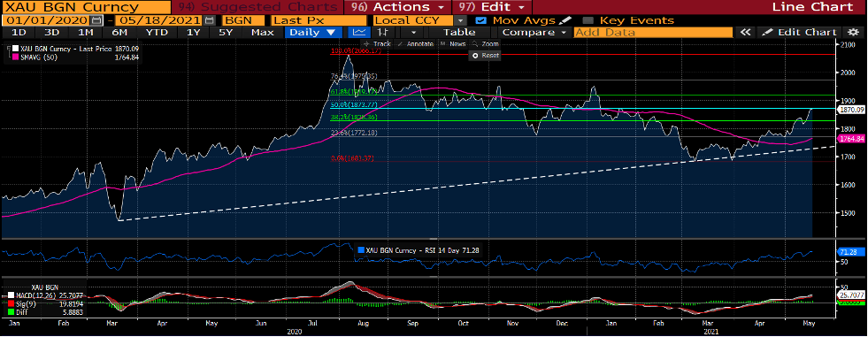Click the 1764.84 moving average axis label
This screenshot has height=337, width=868.
(x=852, y=138)
